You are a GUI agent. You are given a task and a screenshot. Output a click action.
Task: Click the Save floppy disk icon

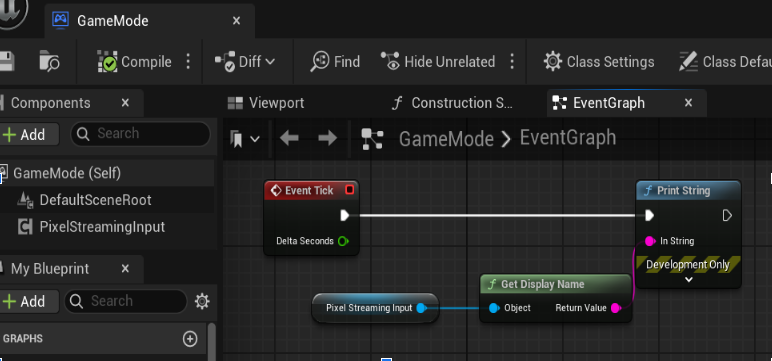6,61
